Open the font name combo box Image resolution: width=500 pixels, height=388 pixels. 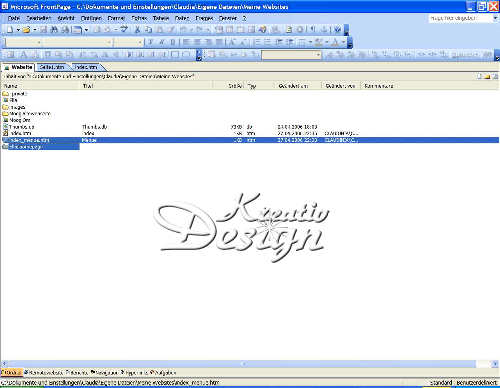[77, 42]
